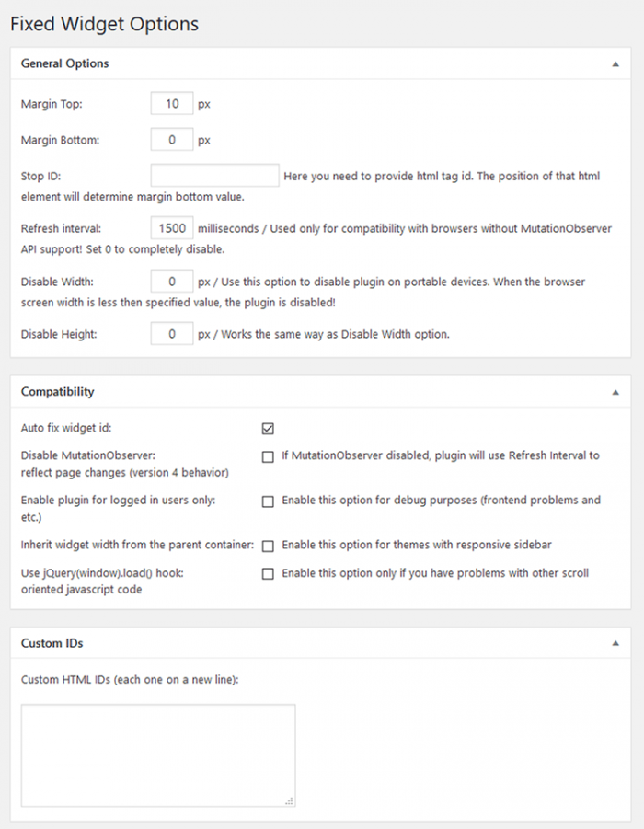Screen dimensions: 644x829
Task: Select the Disable Width input field
Action: point(172,282)
